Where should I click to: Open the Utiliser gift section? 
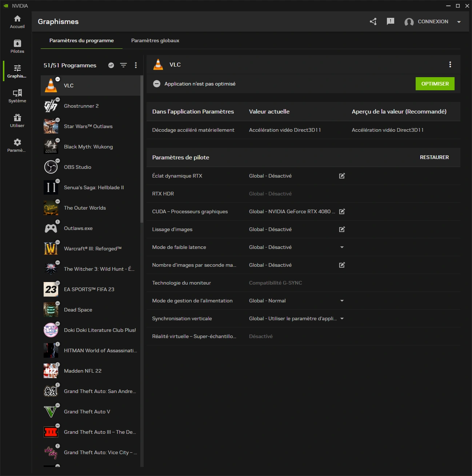point(17,121)
